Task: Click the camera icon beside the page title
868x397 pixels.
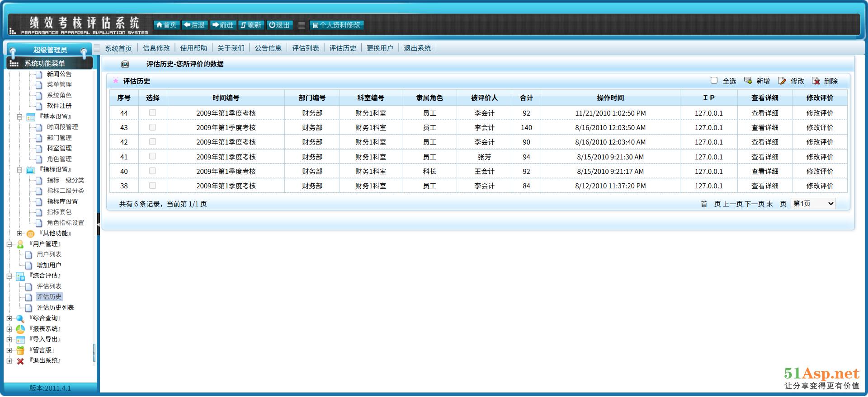Action: click(125, 64)
